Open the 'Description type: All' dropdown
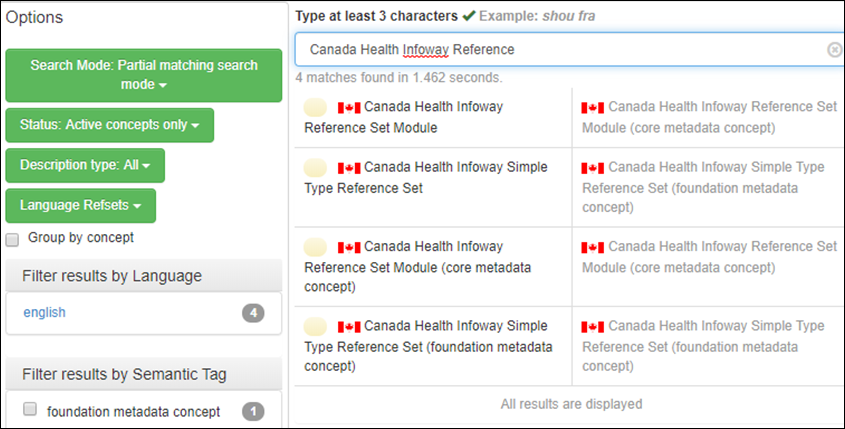This screenshot has width=845, height=429. 85,165
